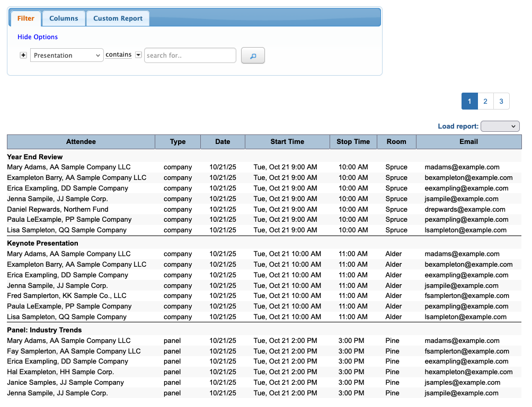This screenshot has width=532, height=407.
Task: Click the Email column header
Action: (468, 142)
